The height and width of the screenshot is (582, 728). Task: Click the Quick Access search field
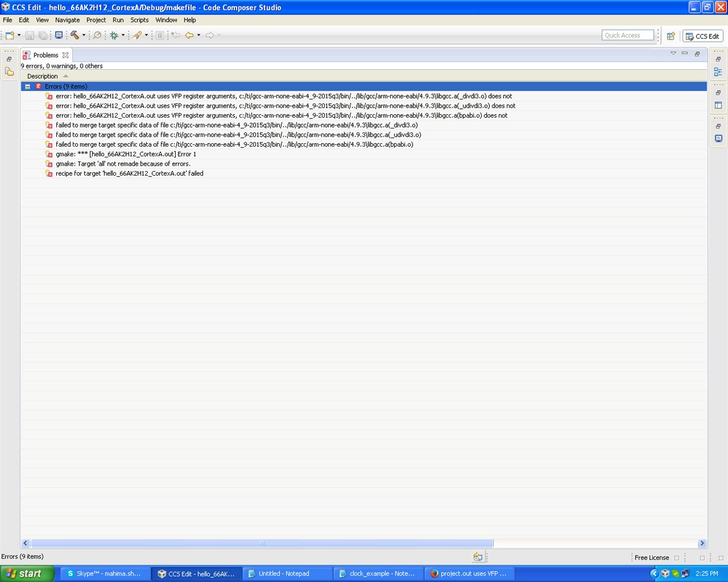[x=627, y=35]
